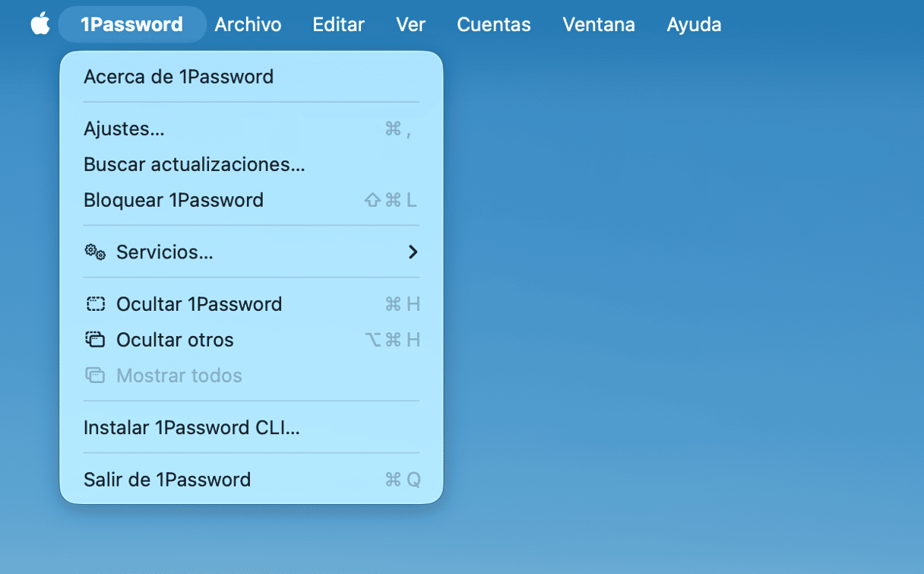Open Ajustes… preferences
This screenshot has width=924, height=574.
point(124,129)
